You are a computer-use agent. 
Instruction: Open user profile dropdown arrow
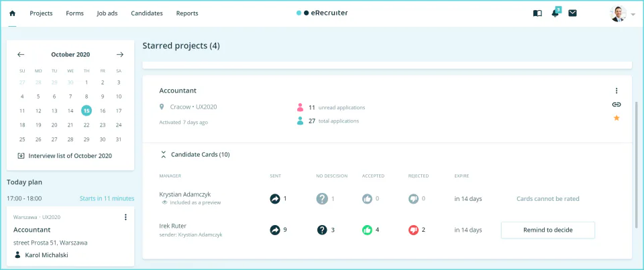[x=633, y=14]
